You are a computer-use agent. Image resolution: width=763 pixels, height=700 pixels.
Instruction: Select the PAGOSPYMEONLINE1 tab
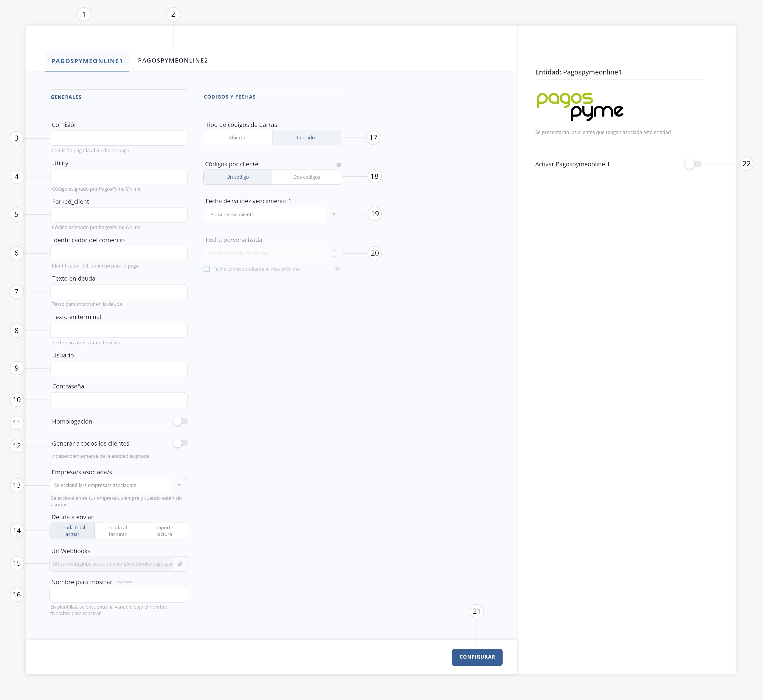coord(87,61)
